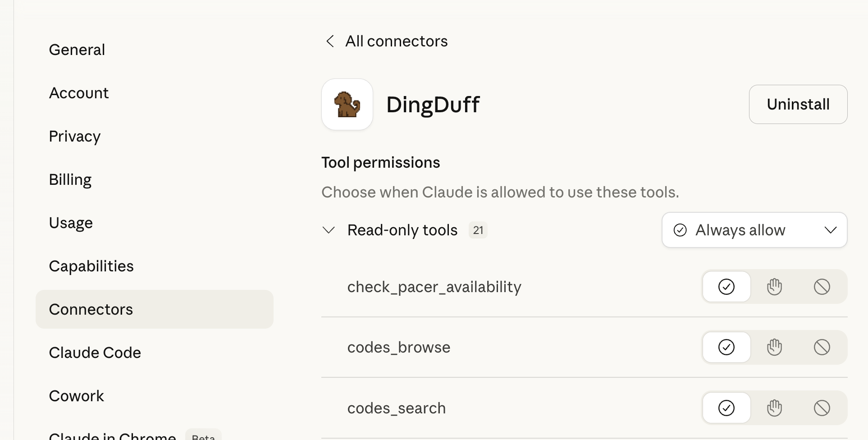This screenshot has height=440, width=868.
Task: Block the check_pacer_availability tool
Action: tap(822, 286)
